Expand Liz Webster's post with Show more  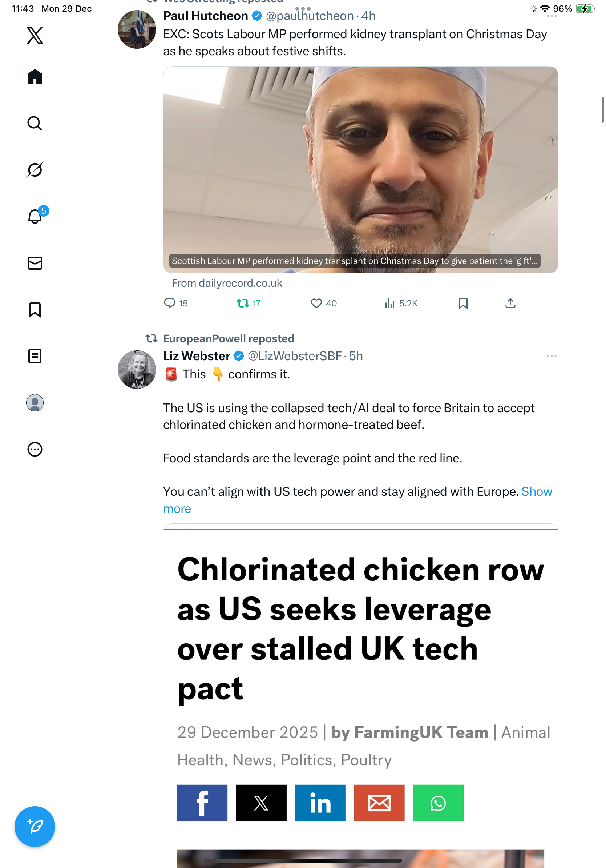[x=536, y=491]
